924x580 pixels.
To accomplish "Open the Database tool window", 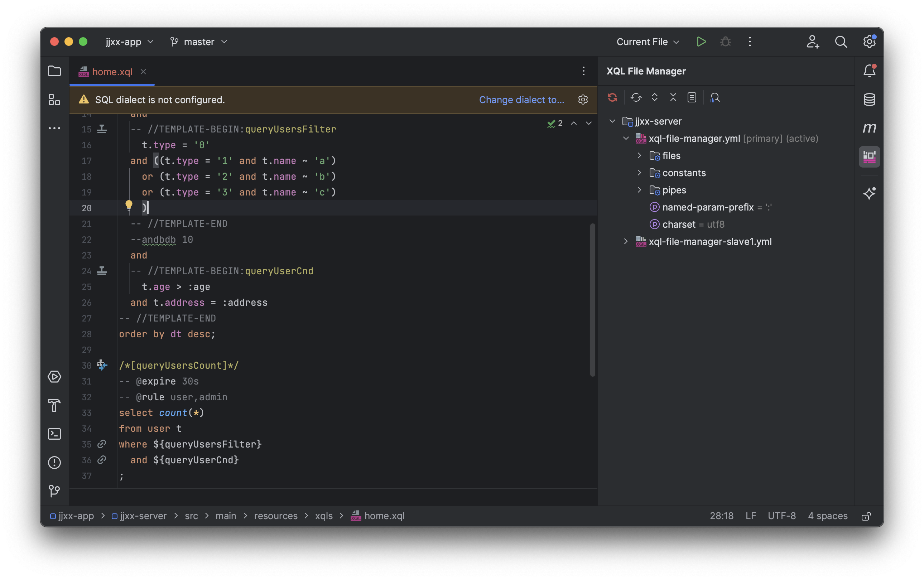I will [x=869, y=100].
